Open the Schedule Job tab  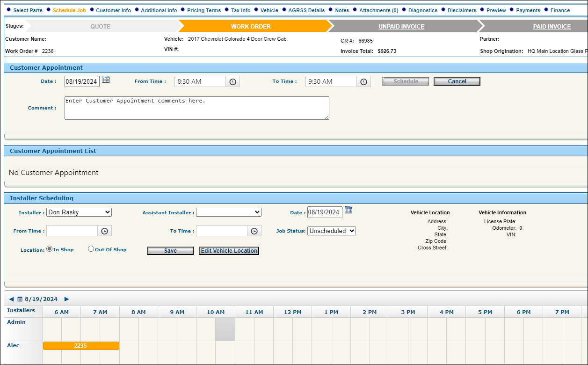[x=69, y=10]
